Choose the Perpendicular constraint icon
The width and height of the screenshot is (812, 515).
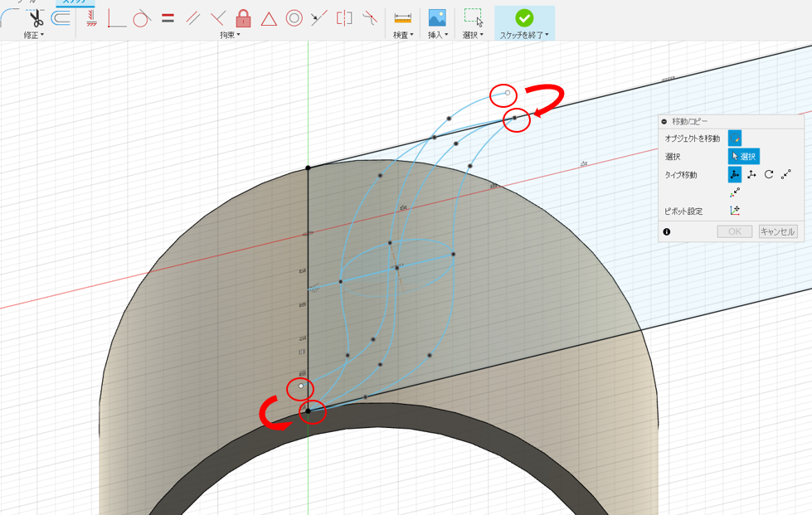pyautogui.click(x=218, y=18)
